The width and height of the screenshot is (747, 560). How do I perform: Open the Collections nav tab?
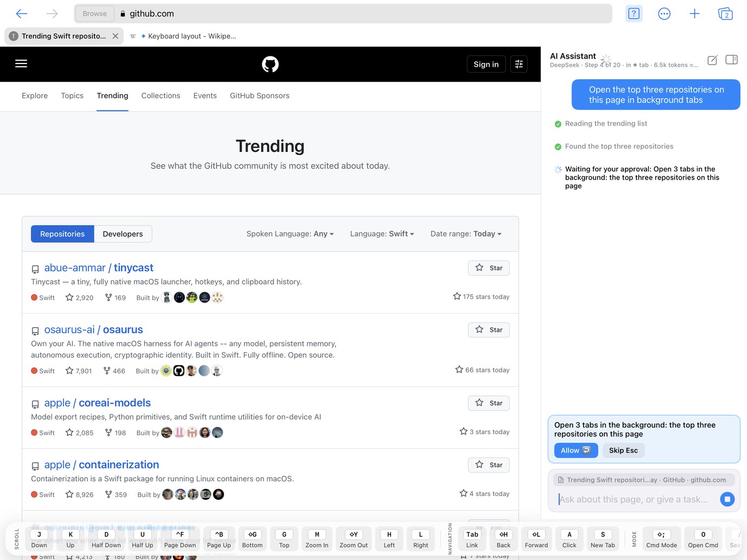[x=161, y=96]
